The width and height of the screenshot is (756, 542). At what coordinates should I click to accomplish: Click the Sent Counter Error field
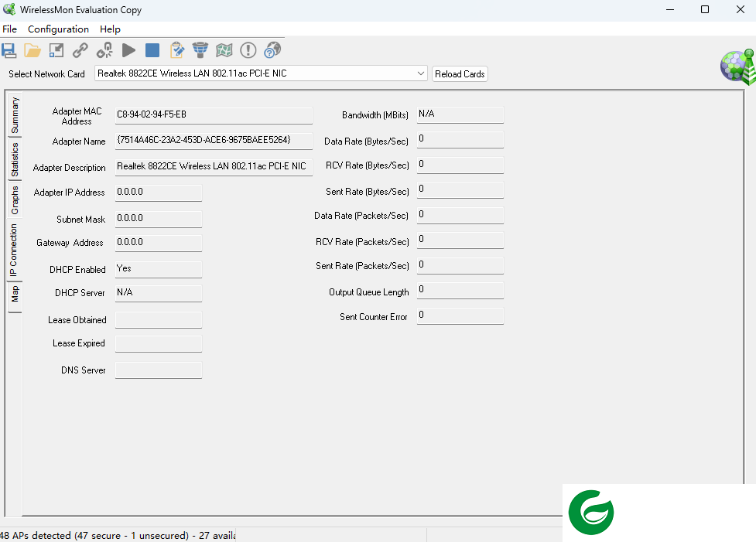[x=460, y=316]
